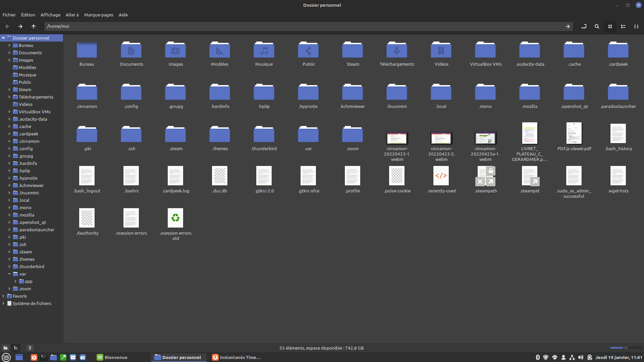Open the .thunderbird folder
The image size is (644, 362).
tap(264, 137)
